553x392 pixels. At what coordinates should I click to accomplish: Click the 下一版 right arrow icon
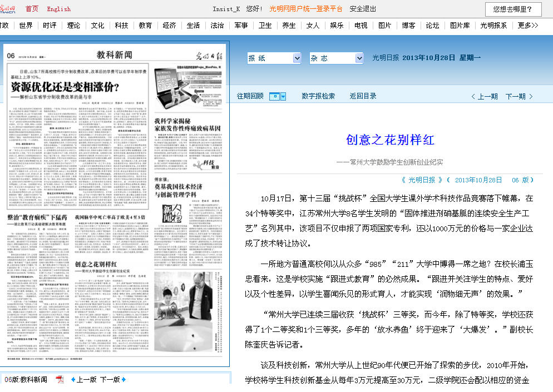(x=124, y=380)
